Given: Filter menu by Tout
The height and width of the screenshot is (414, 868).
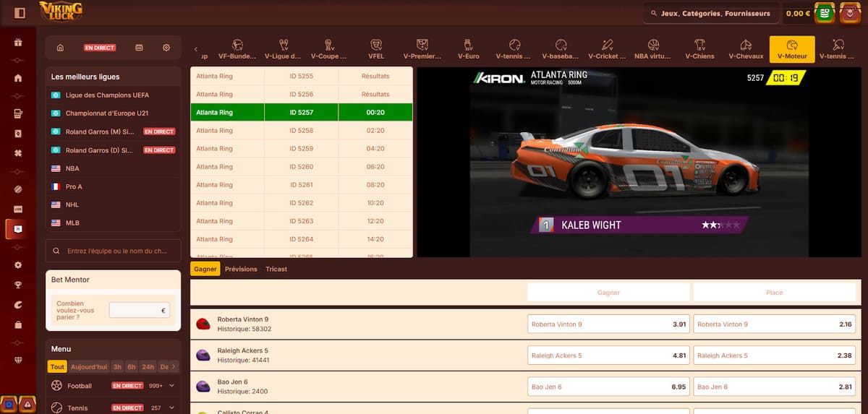Looking at the screenshot, I should (x=57, y=366).
